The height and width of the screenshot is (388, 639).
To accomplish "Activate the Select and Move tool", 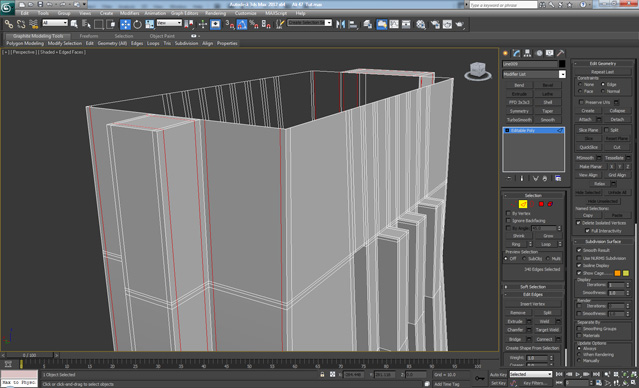I will [125, 24].
